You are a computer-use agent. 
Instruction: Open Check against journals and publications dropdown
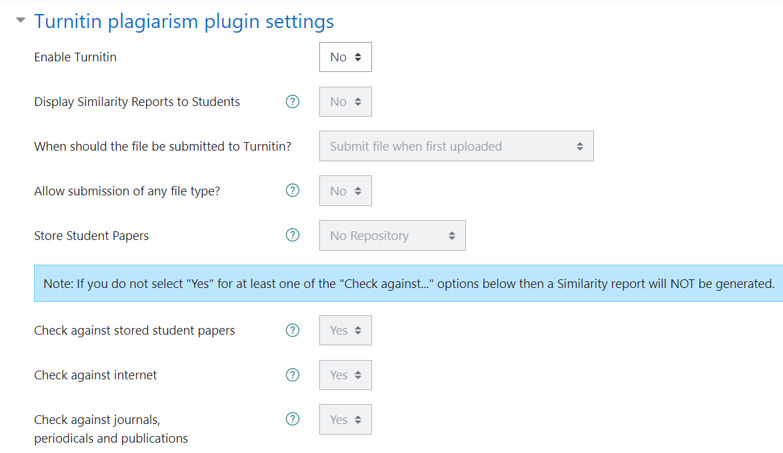[345, 420]
